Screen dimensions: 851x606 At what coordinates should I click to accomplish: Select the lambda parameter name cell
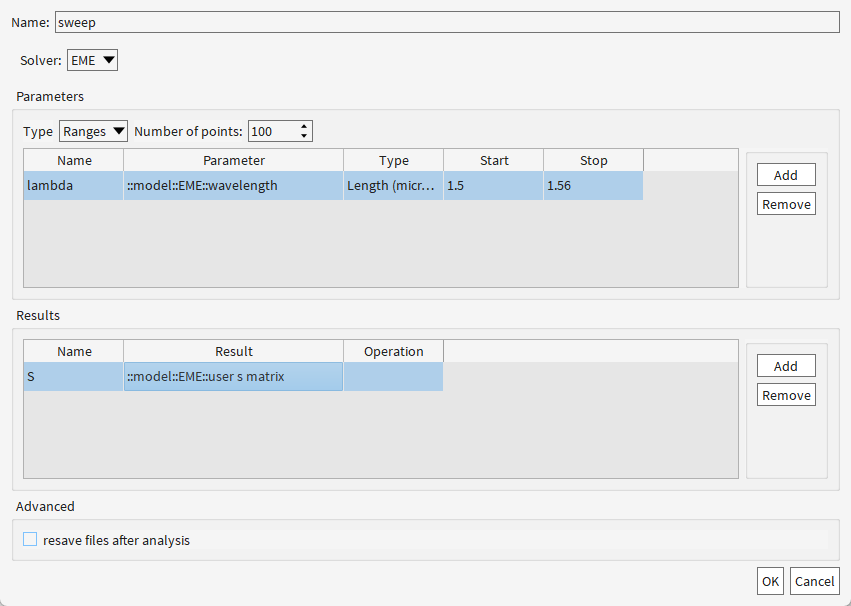tap(74, 186)
